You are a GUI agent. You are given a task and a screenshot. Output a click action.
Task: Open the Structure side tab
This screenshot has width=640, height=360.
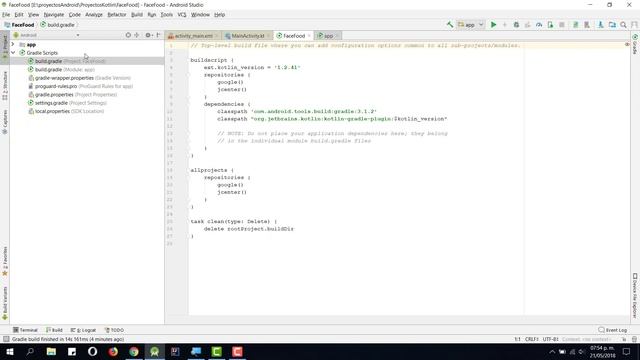click(x=5, y=86)
